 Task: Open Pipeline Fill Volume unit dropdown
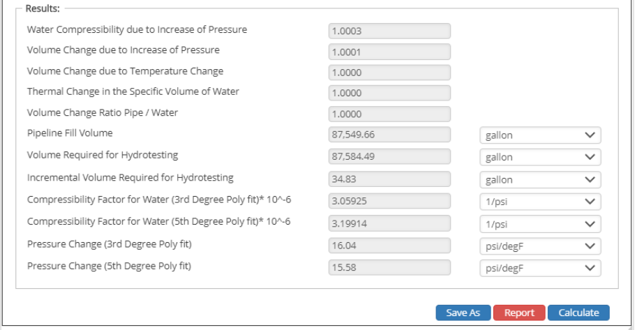(x=540, y=135)
